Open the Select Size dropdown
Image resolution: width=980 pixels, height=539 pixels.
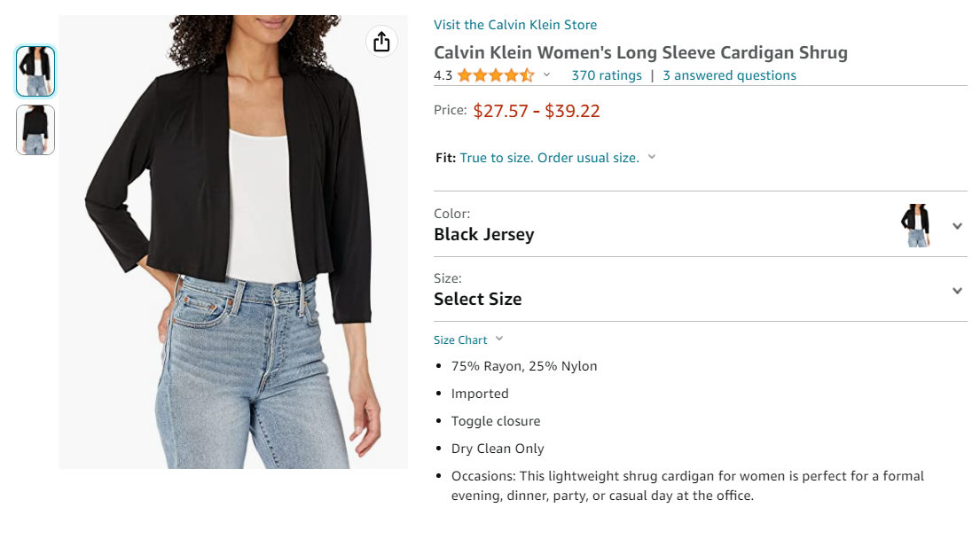478,299
